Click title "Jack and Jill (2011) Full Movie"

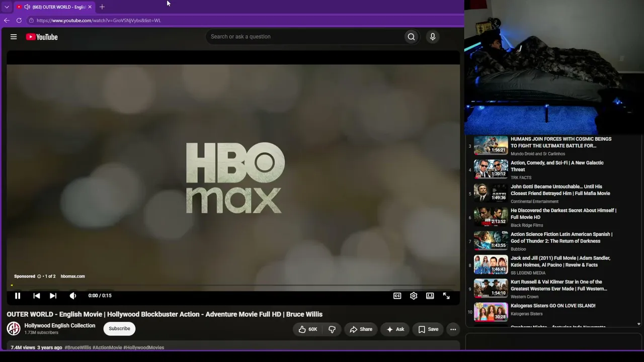tap(560, 261)
